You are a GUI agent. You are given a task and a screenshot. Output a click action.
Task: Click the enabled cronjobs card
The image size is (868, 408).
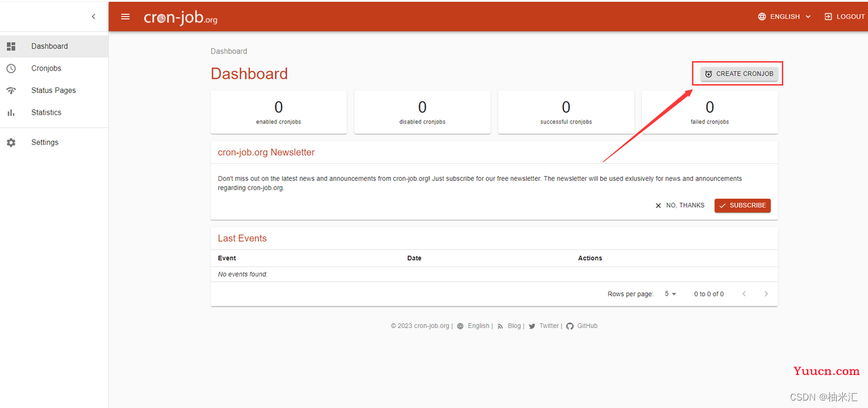[x=279, y=113]
